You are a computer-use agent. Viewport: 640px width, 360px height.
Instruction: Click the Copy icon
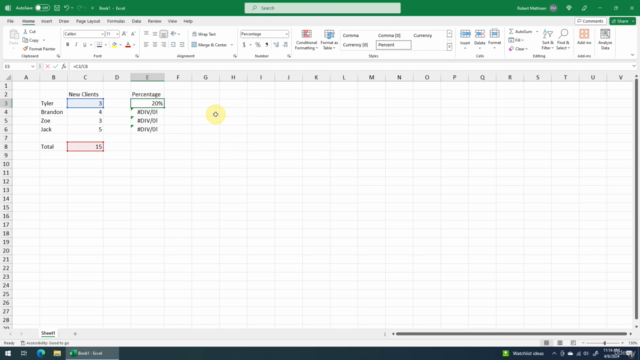31,40
